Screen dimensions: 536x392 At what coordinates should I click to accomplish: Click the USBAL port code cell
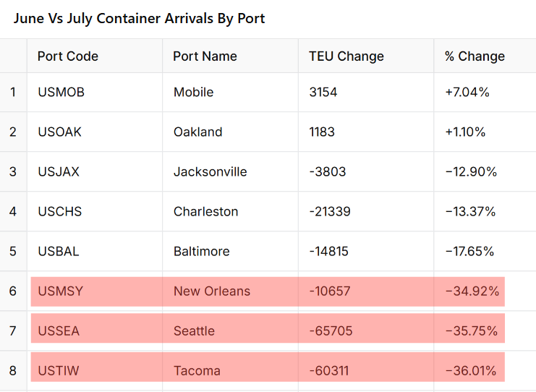(x=59, y=252)
